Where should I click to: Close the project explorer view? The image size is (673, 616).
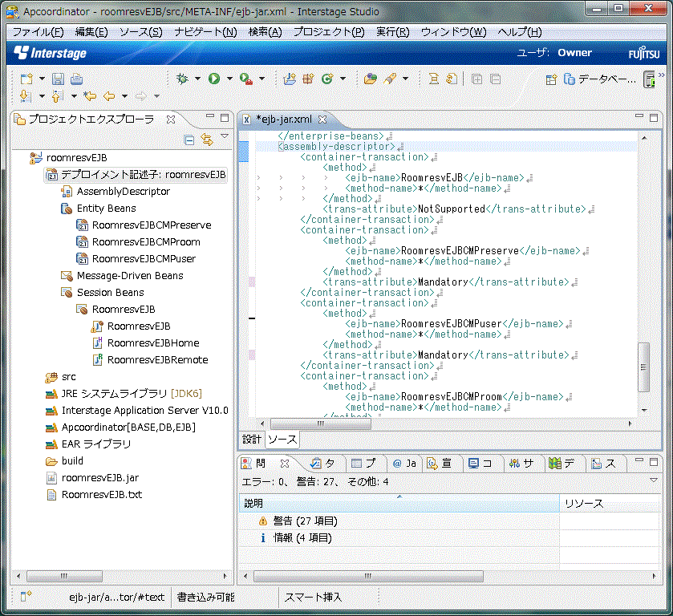point(170,120)
